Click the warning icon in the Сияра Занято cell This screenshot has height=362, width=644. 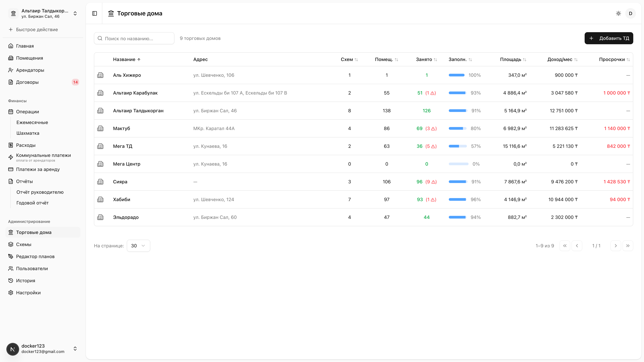433,182
